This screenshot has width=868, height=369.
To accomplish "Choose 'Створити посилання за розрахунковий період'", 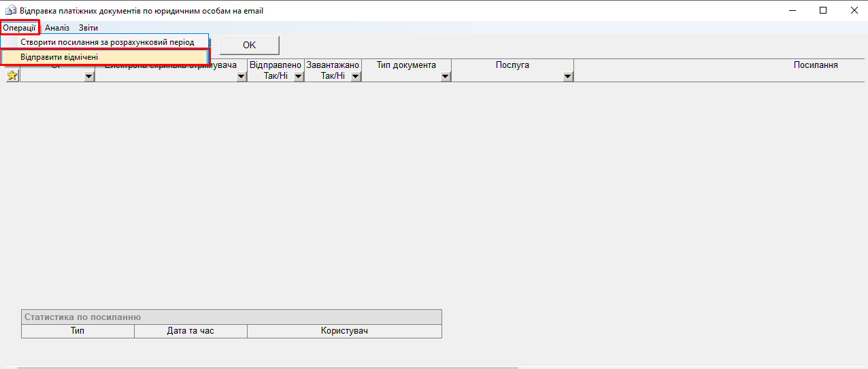I will point(107,42).
